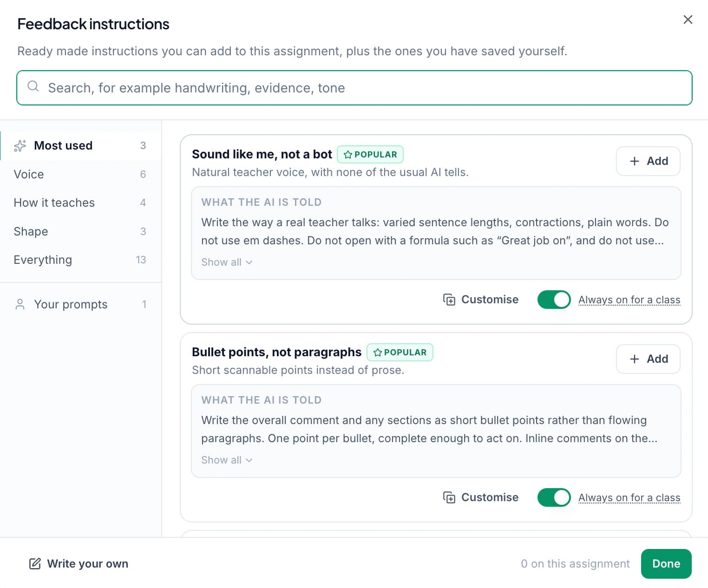The height and width of the screenshot is (588, 708).
Task: Select the Most used category
Action: point(80,145)
